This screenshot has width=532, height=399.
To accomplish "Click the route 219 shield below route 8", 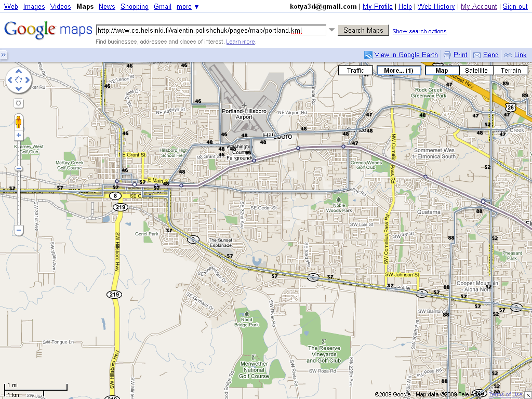I will (x=121, y=207).
